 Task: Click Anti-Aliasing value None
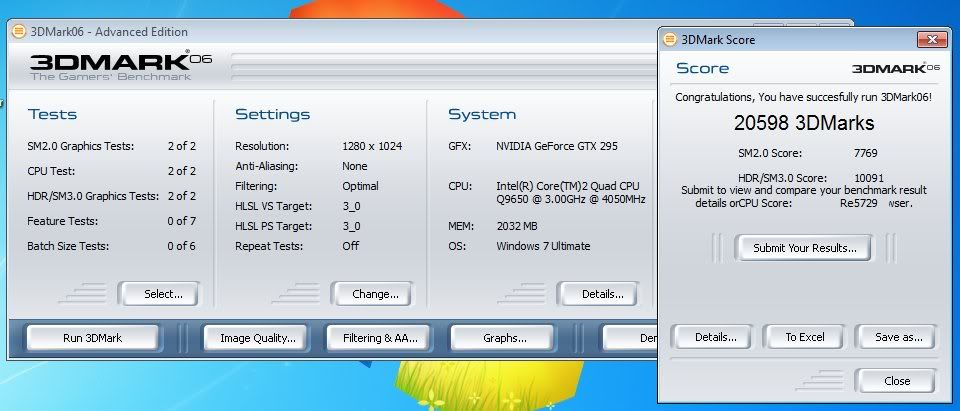tap(354, 166)
